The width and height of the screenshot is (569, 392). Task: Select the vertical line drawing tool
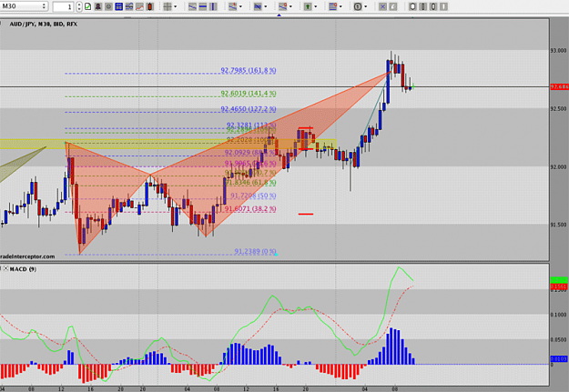pos(213,6)
